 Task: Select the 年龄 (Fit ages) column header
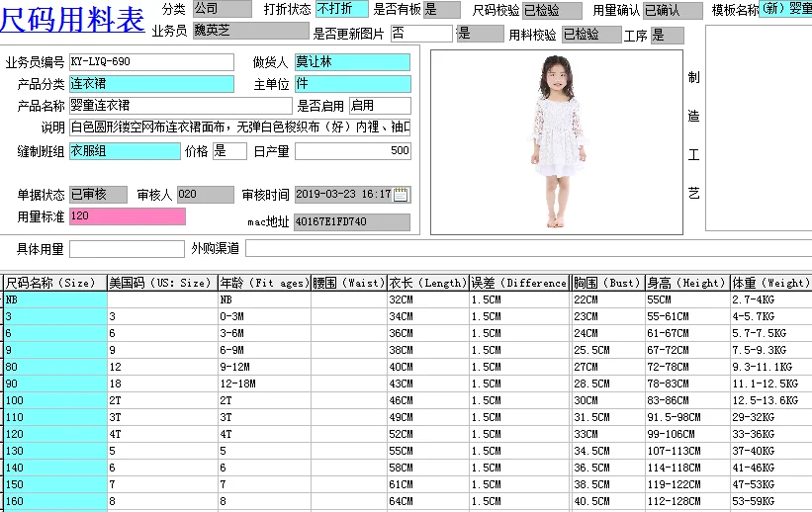[x=264, y=283]
